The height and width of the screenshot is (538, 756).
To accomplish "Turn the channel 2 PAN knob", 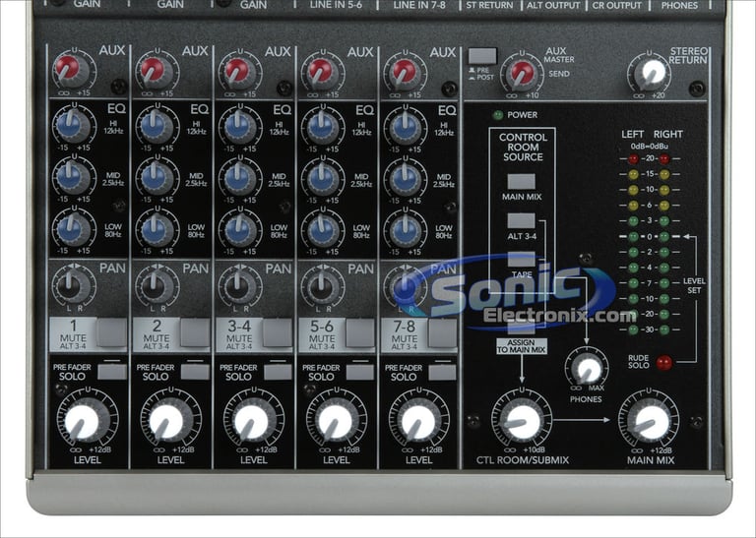I will pos(156,286).
